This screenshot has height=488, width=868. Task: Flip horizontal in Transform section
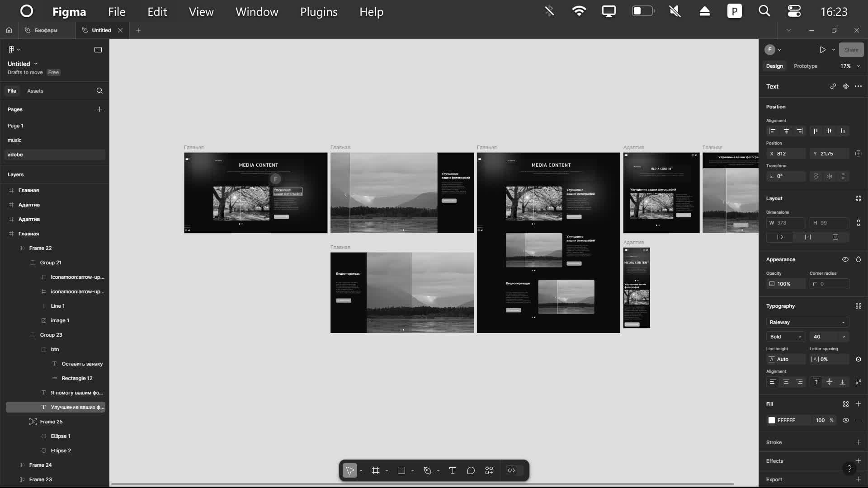tap(829, 176)
